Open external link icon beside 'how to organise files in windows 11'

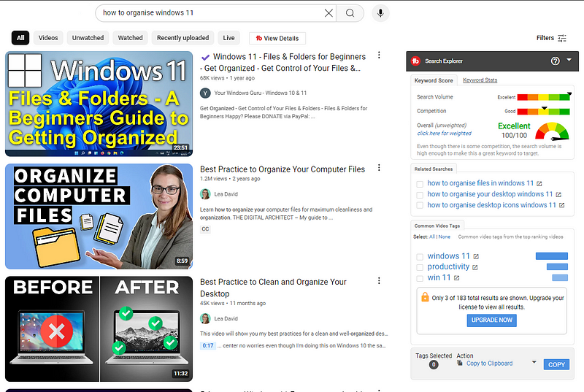(x=539, y=183)
